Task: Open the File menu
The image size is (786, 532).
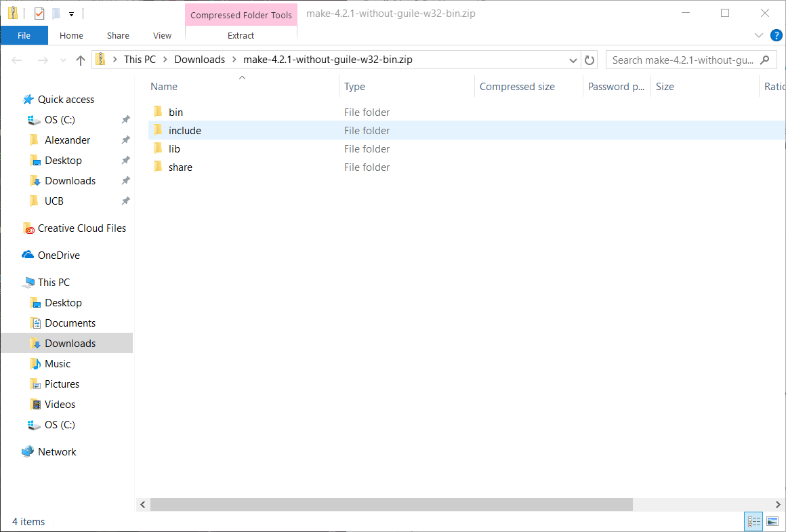Action: click(24, 36)
